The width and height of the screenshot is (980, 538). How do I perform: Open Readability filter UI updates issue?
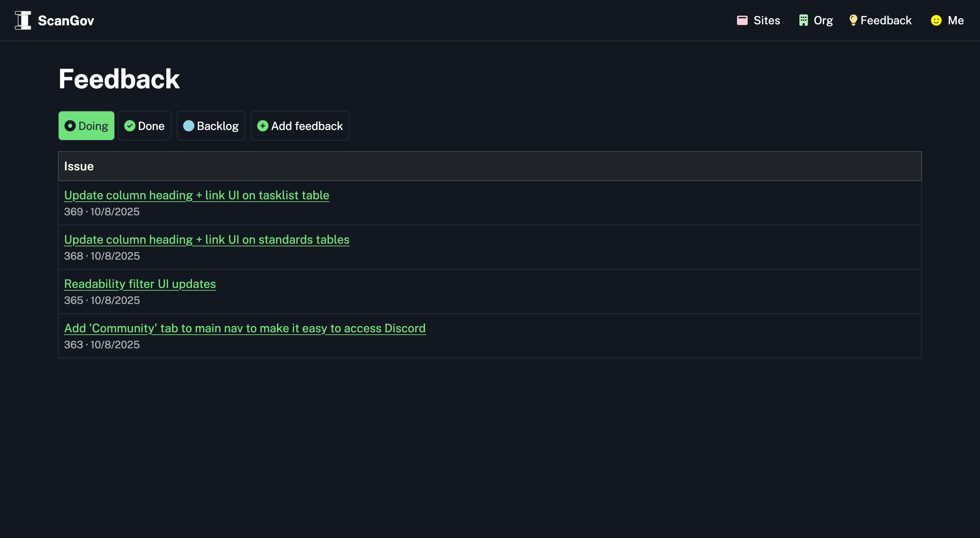(140, 284)
